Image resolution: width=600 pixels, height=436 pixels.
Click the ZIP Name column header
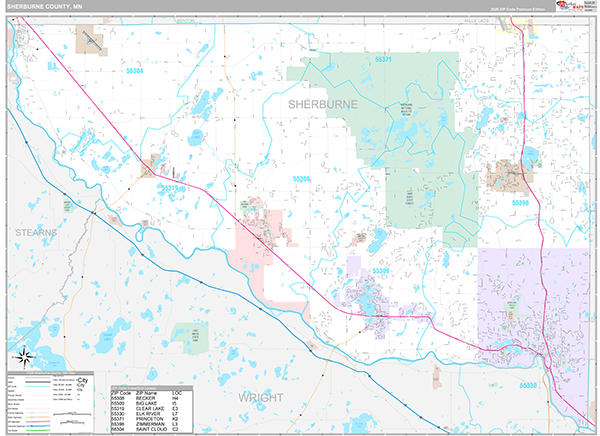(146, 394)
